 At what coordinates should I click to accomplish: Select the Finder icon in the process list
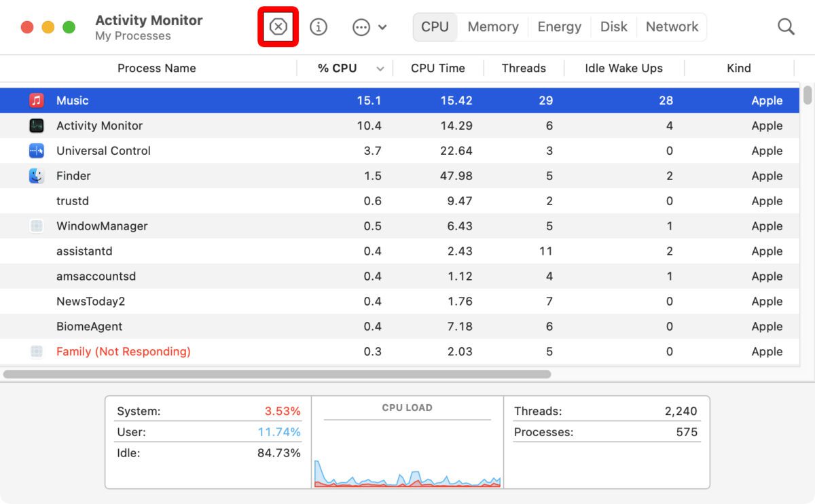tap(37, 175)
